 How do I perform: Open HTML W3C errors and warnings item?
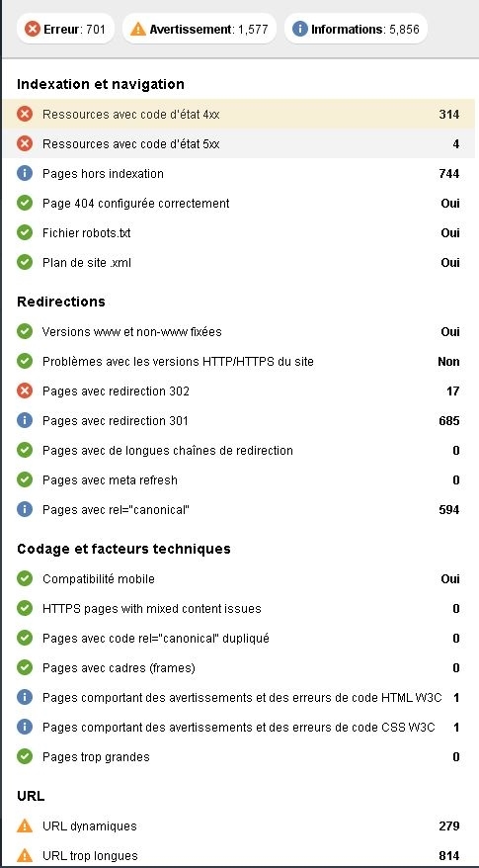[x=238, y=698]
